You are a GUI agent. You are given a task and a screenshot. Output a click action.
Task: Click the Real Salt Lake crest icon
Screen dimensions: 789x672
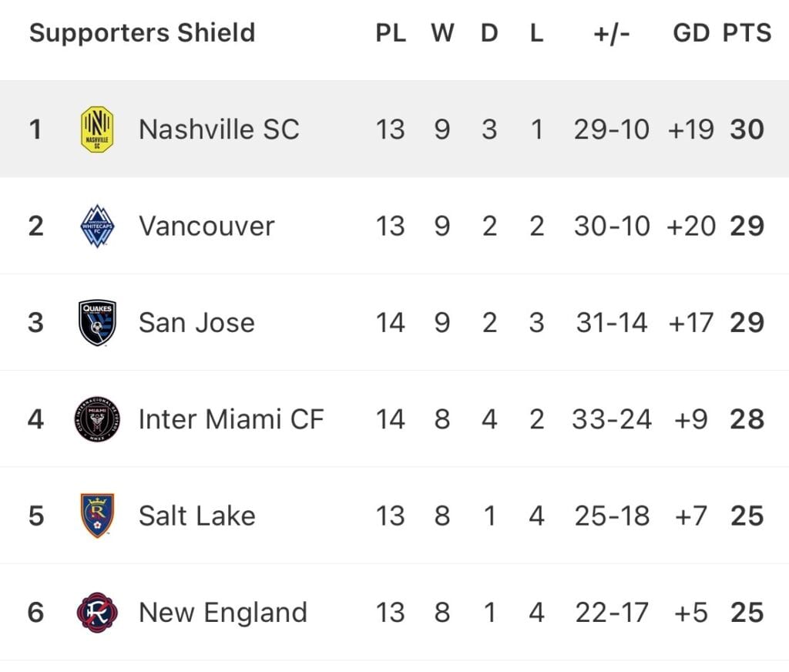[97, 516]
